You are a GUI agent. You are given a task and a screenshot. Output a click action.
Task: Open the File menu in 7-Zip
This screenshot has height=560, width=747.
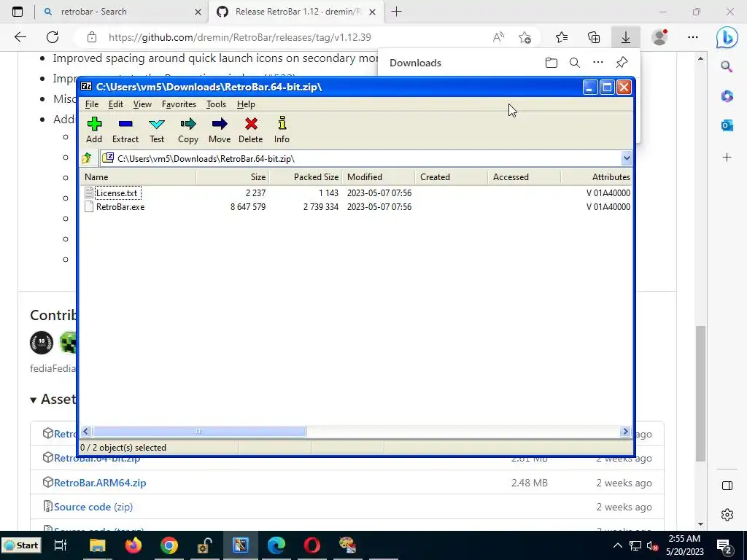[91, 104]
